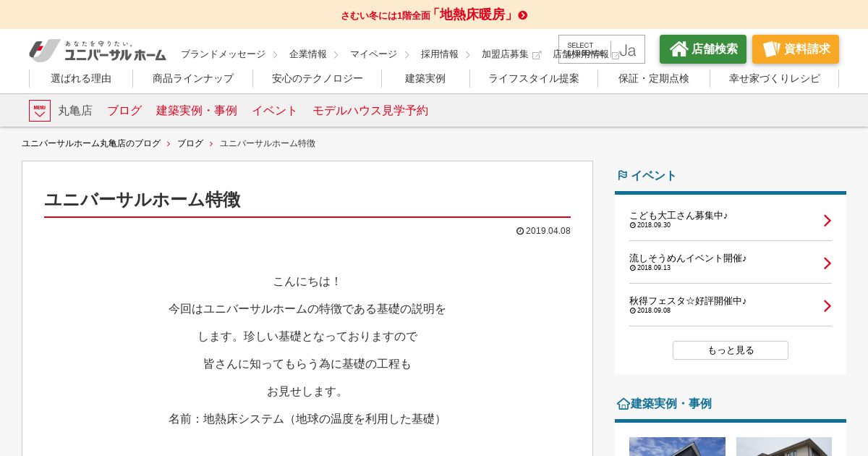Click the 資料請求 orange button
This screenshot has width=868, height=456.
pyautogui.click(x=796, y=49)
